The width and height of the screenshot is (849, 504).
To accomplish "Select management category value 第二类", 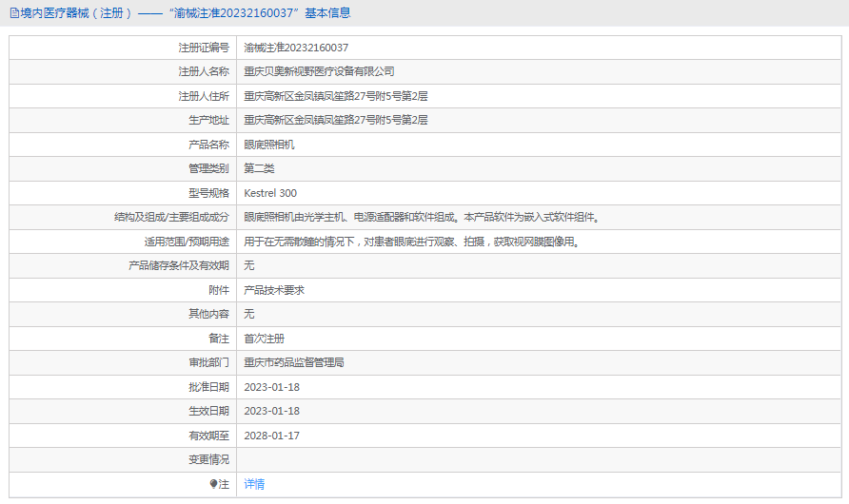I will point(259,168).
